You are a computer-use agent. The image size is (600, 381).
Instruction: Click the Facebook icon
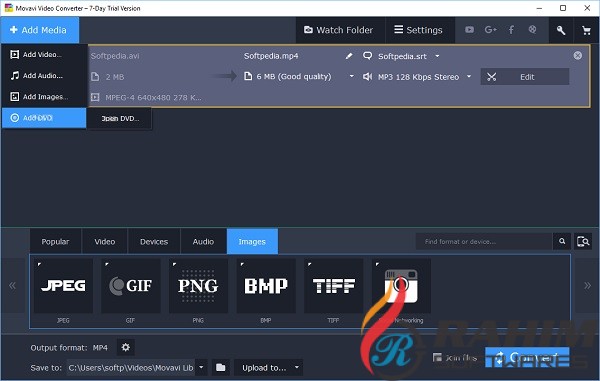tap(511, 30)
